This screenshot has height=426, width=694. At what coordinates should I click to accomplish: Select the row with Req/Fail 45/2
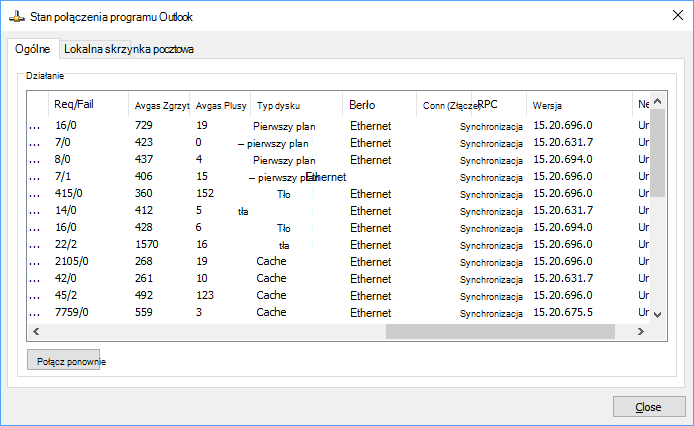(339, 295)
